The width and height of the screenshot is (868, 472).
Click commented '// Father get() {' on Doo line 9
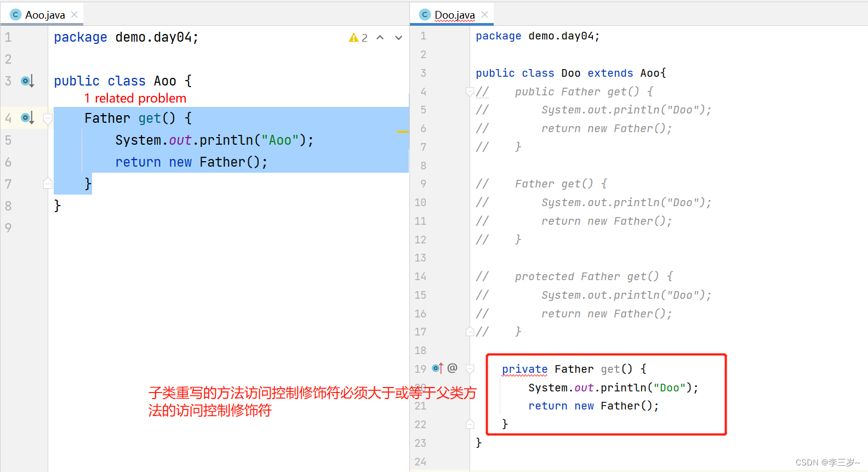541,184
